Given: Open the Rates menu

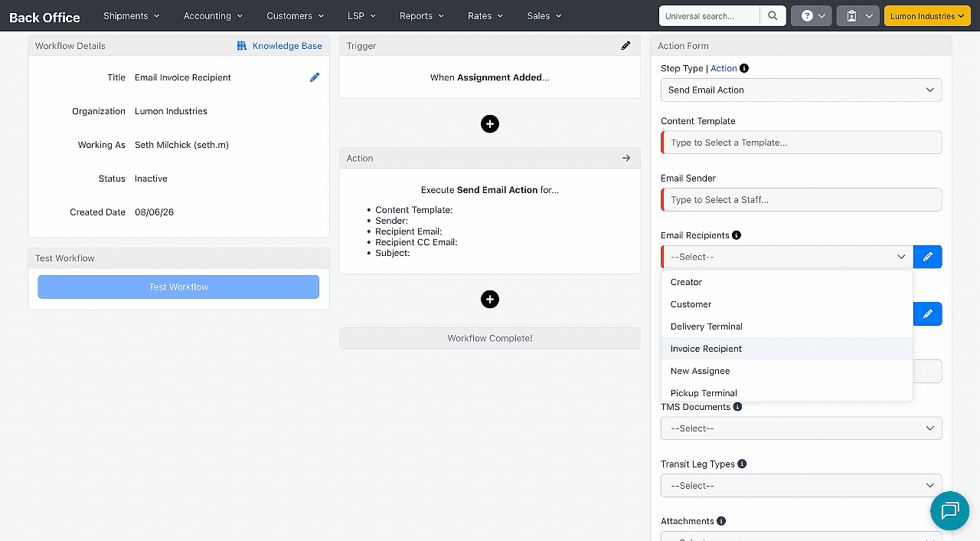Looking at the screenshot, I should 486,15.
